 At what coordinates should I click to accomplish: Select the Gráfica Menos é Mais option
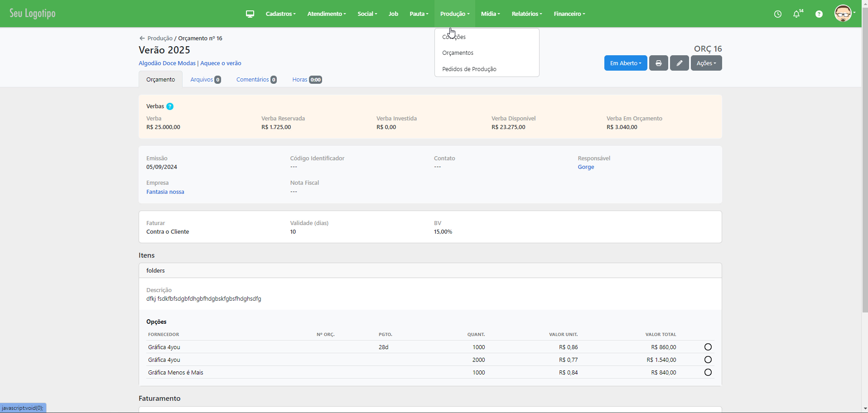[x=708, y=373]
